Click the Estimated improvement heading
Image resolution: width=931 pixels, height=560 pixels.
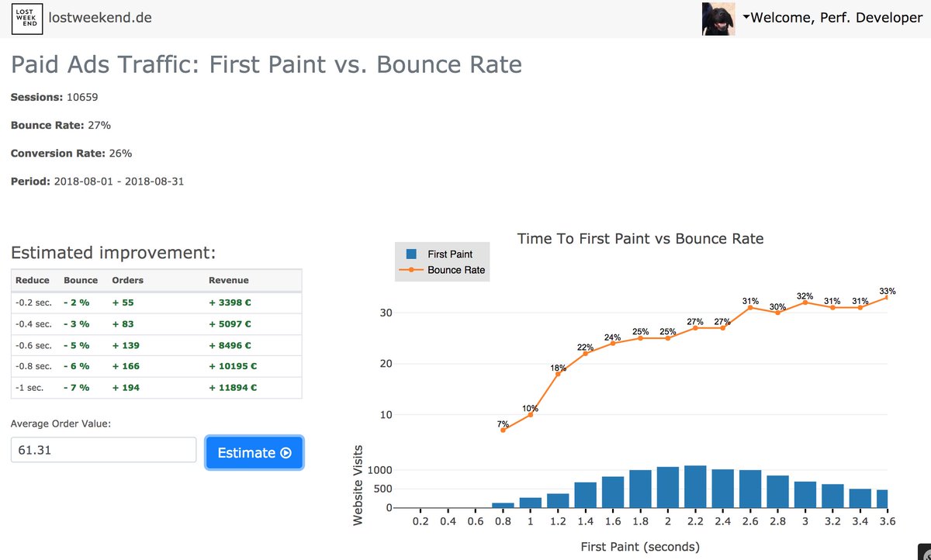113,253
